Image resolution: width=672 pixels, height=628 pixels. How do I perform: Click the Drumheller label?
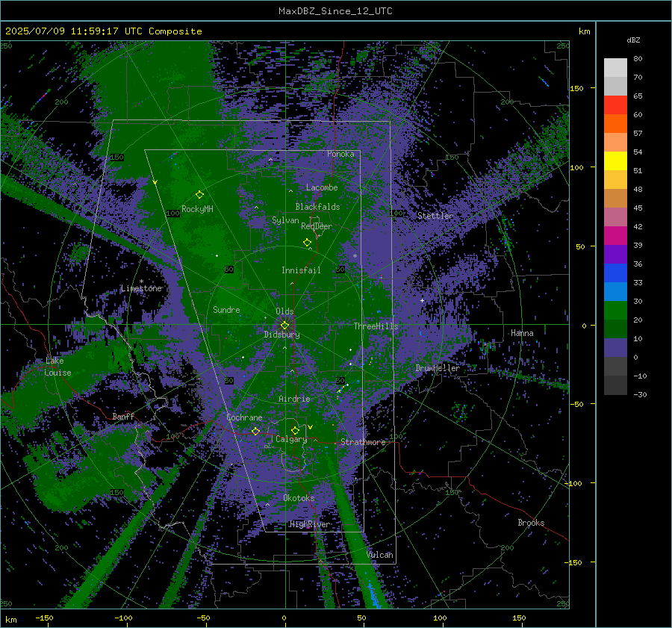pyautogui.click(x=438, y=368)
